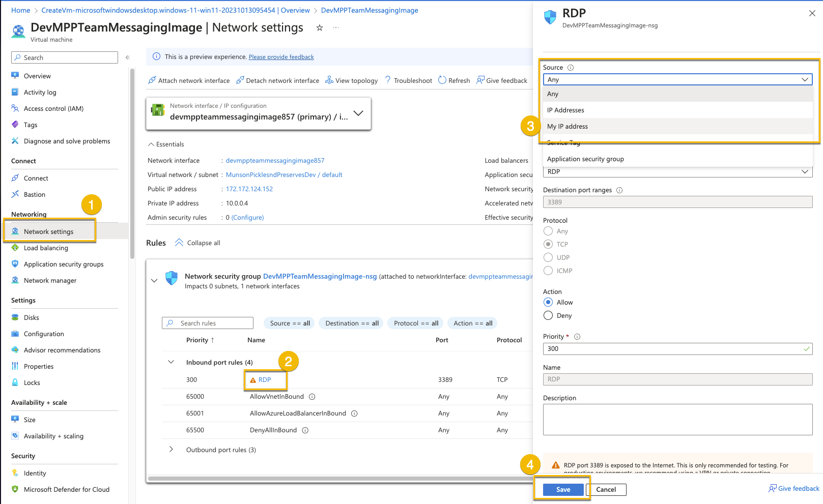Click the Priority info icon

(577, 337)
